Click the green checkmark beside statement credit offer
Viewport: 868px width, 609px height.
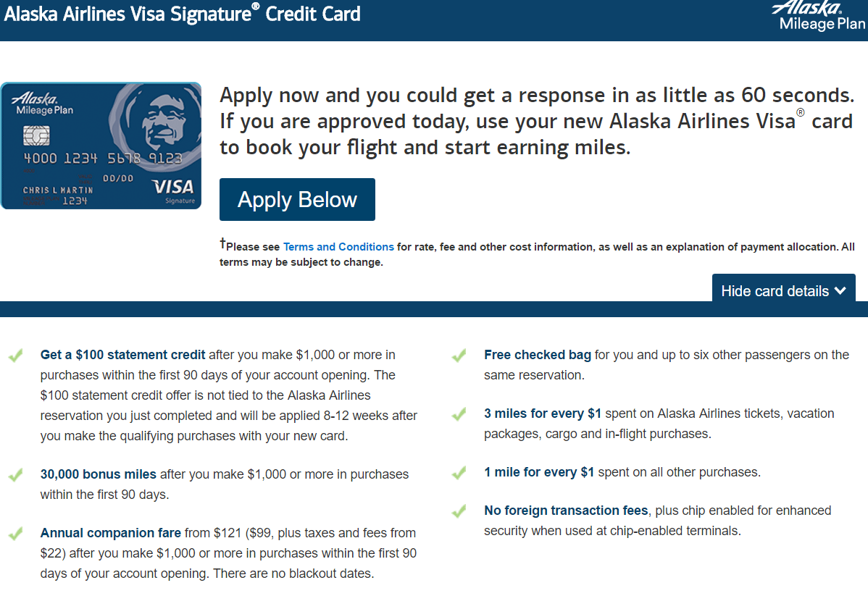[16, 356]
